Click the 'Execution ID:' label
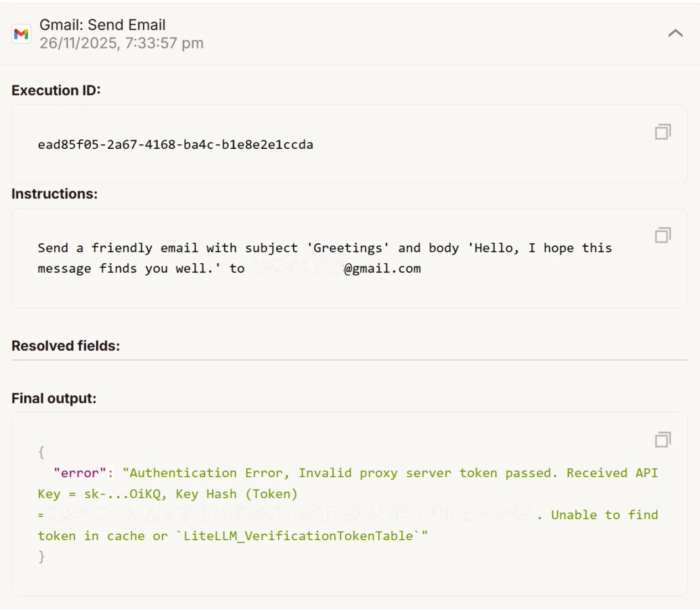Viewport: 700px width, 610px height. (56, 90)
